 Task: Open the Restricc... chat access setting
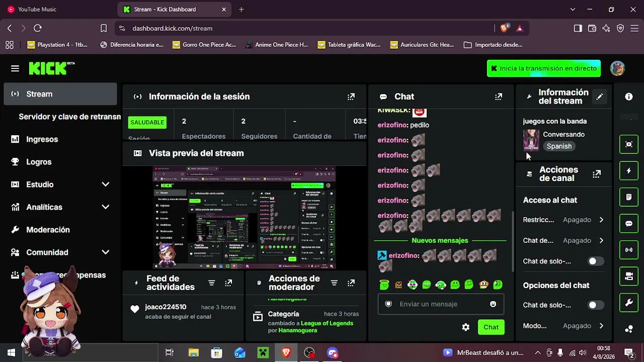tap(563, 220)
